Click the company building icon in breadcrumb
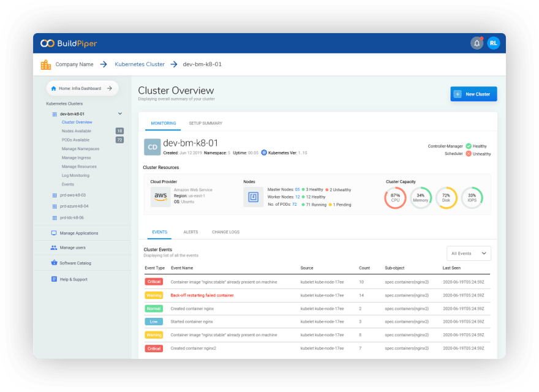The width and height of the screenshot is (539, 392). [x=46, y=64]
